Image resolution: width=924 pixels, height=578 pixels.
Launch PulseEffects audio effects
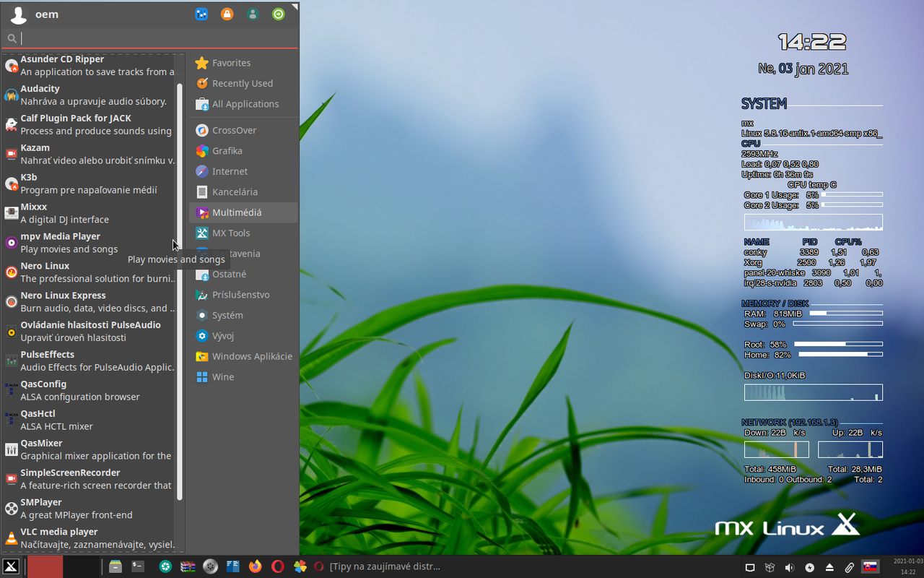point(90,362)
